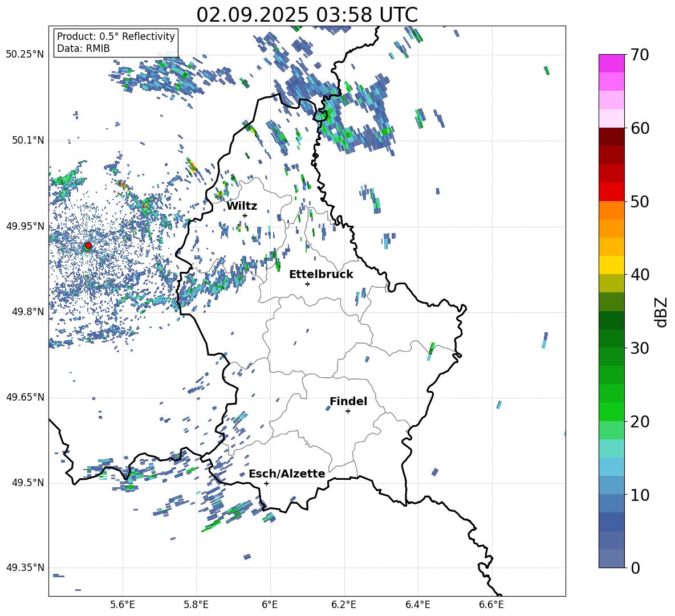Click the 5.6°E longitude label
This screenshot has width=675, height=616.
[123, 605]
